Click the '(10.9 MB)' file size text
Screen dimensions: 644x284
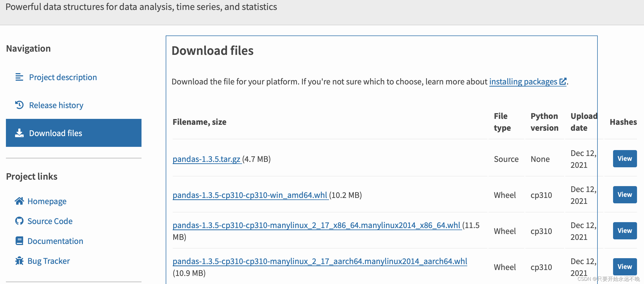(189, 273)
